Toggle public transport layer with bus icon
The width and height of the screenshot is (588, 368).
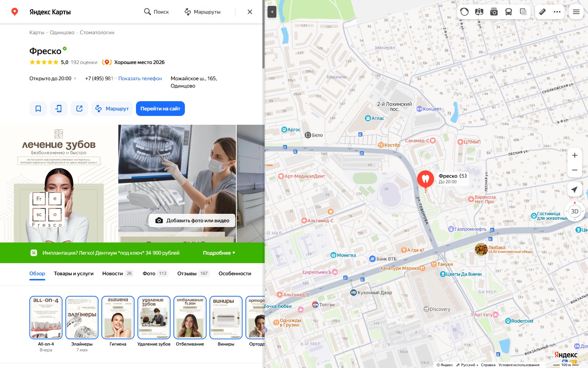coord(509,12)
